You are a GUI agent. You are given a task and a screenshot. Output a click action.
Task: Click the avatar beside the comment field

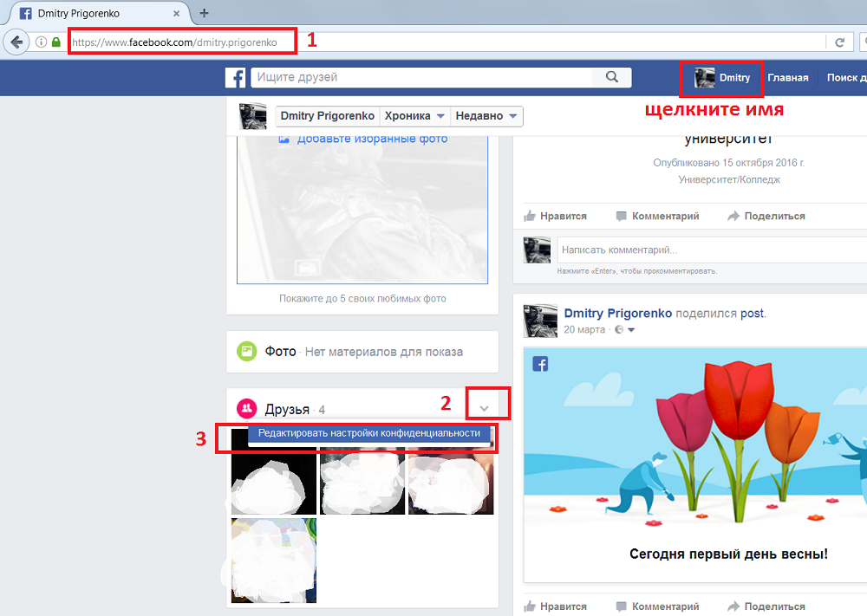click(537, 250)
